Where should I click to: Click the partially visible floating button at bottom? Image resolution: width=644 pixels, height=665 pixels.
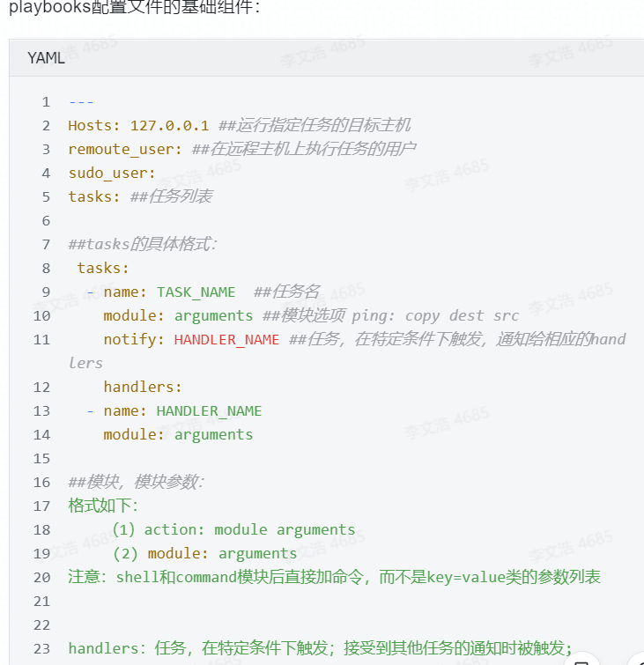[x=581, y=660]
